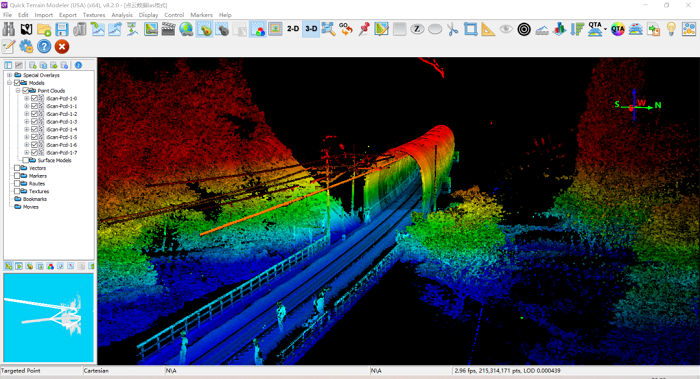
Task: Click the movie clapperboard icon
Action: point(168,29)
